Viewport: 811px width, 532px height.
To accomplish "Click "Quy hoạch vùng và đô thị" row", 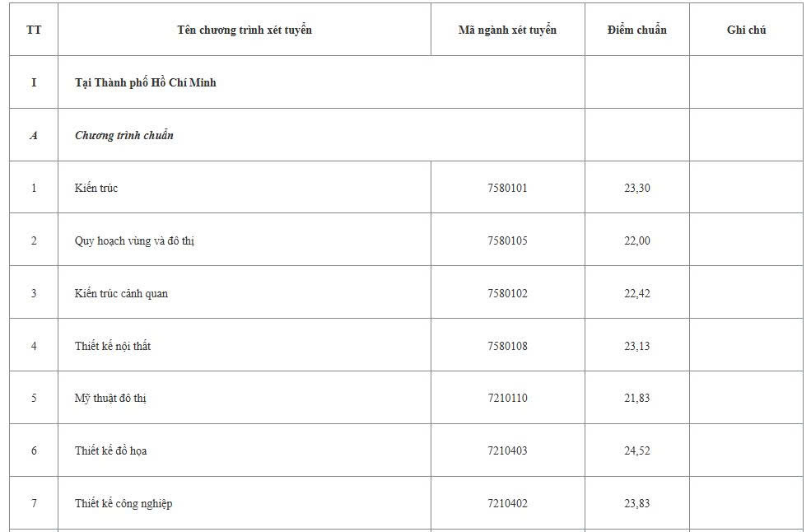I will point(406,240).
